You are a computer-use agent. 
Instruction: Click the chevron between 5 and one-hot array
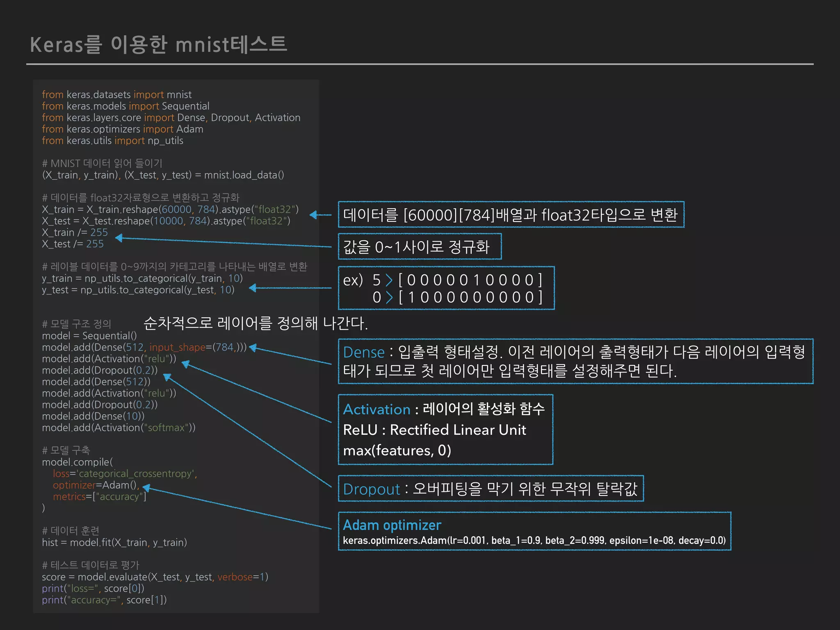click(389, 280)
